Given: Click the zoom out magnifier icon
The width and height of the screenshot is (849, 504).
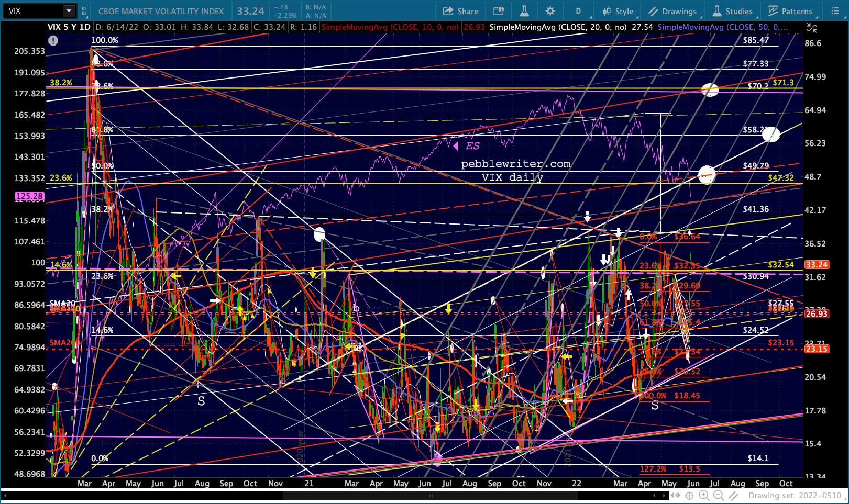Looking at the screenshot, I should (x=719, y=496).
